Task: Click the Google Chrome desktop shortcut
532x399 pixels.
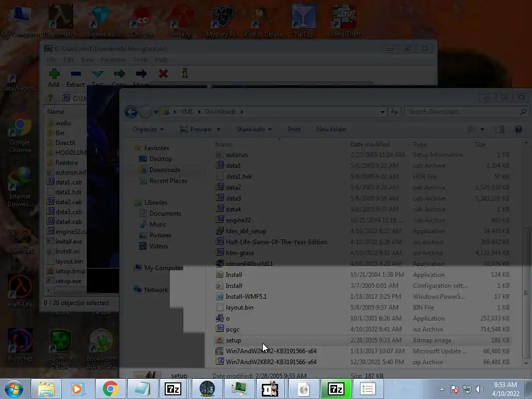Action: (20, 136)
